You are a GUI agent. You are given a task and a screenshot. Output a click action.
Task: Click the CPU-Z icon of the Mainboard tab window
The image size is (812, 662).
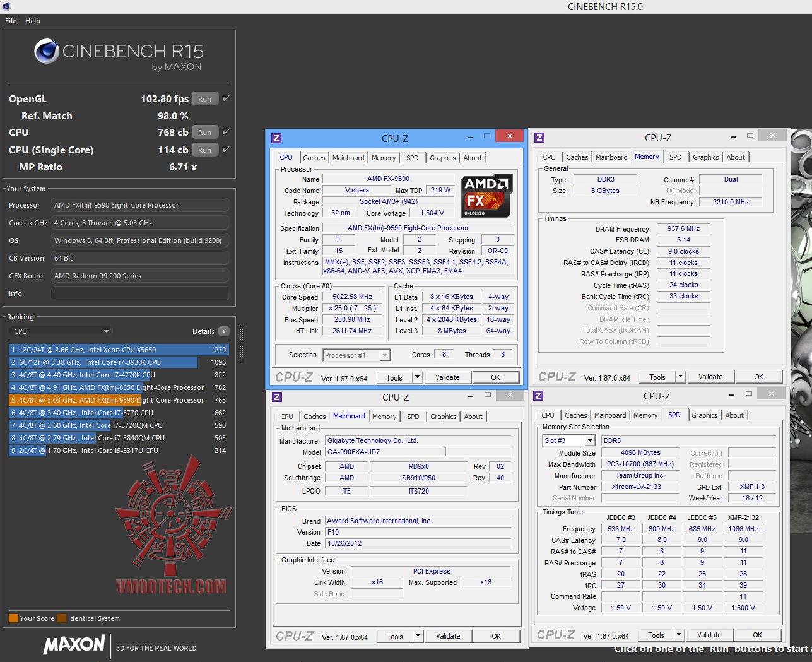pos(276,397)
